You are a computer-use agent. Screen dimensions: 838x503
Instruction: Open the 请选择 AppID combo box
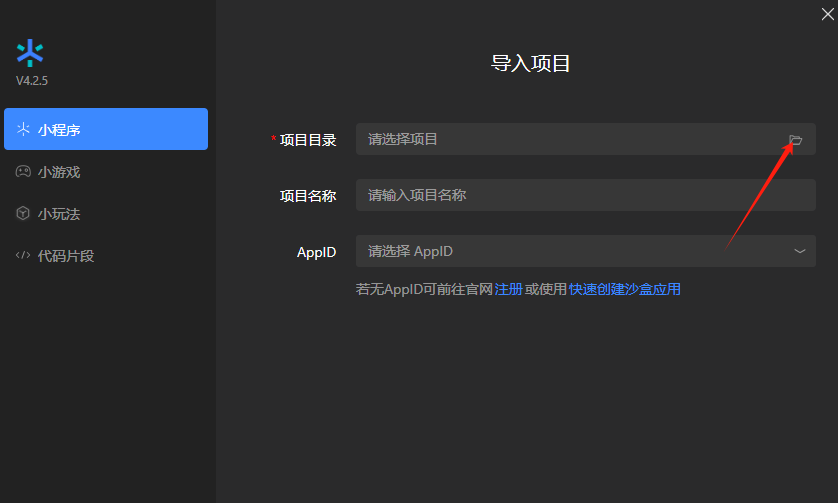click(x=570, y=251)
